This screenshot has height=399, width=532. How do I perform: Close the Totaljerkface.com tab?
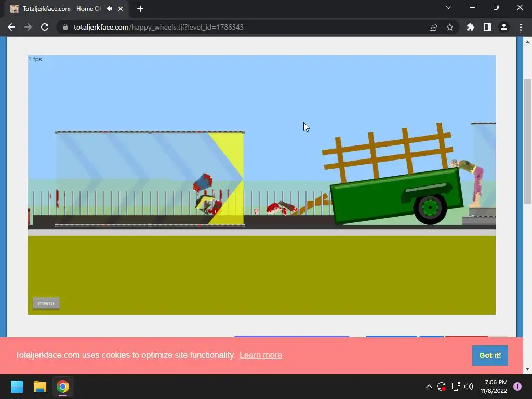point(121,9)
